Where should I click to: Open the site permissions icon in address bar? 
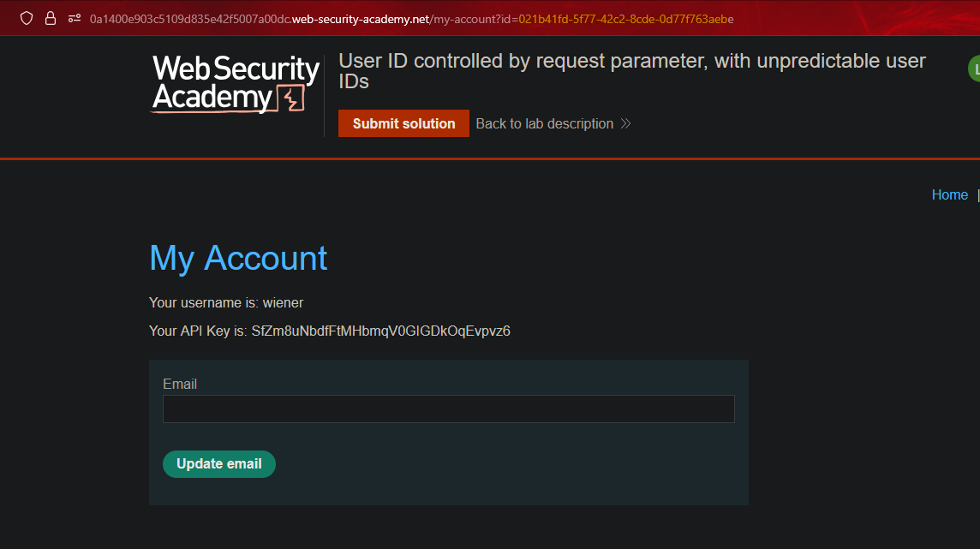click(75, 18)
